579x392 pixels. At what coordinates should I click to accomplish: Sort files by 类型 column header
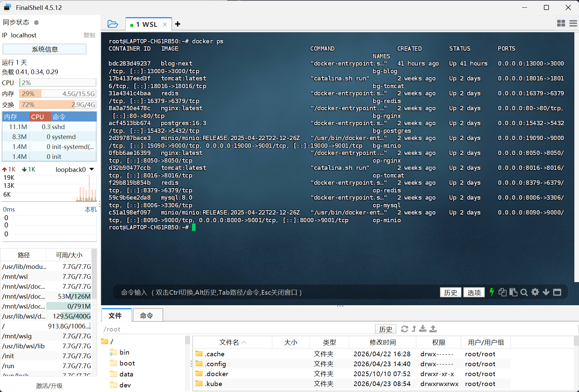tap(329, 342)
